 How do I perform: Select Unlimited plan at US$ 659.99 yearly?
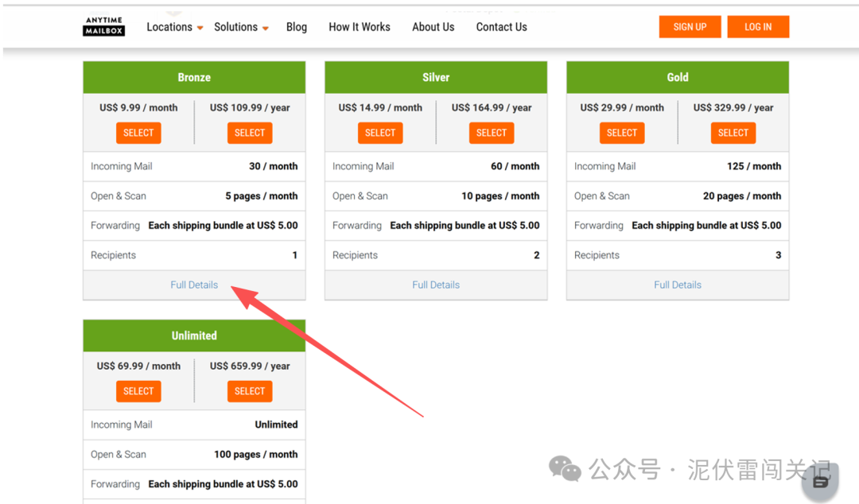(x=250, y=391)
